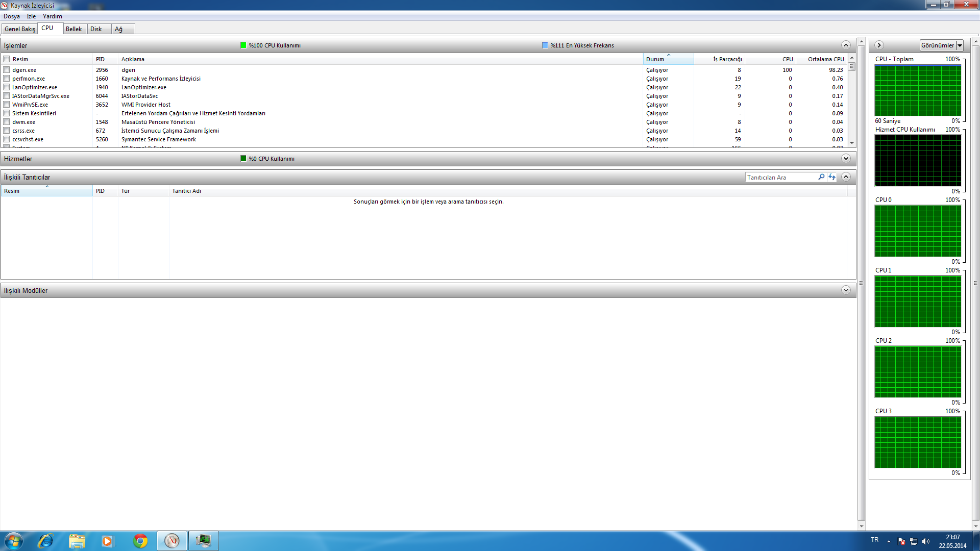This screenshot has width=980, height=551.
Task: Click the search magnifier icon in Tanıtıcıları Ara
Action: click(821, 177)
